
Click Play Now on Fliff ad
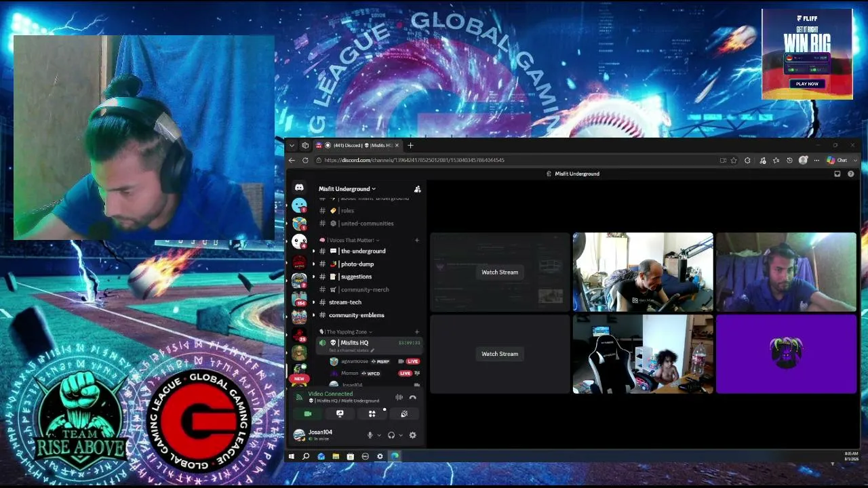tap(807, 84)
